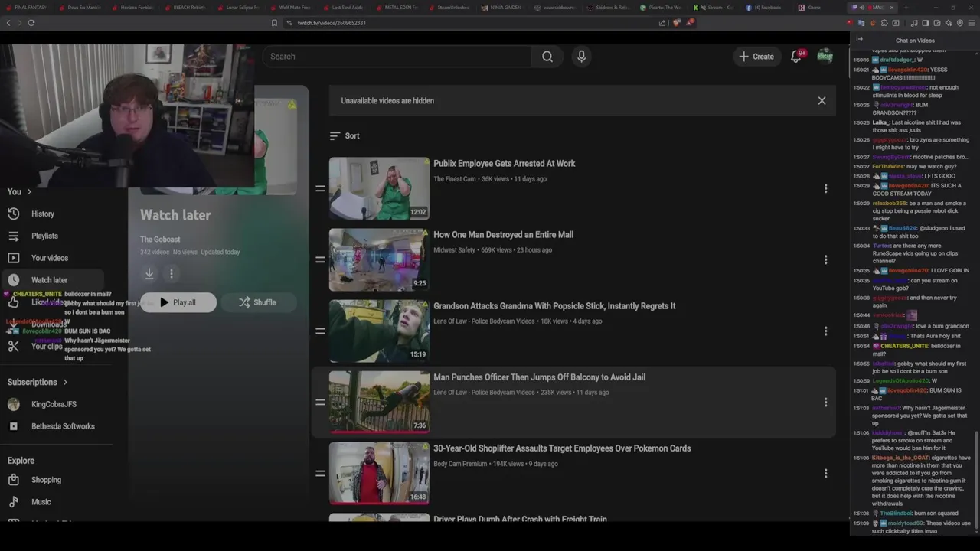Click the Your clips scissors icon
The height and width of the screenshot is (551, 980).
pos(13,347)
